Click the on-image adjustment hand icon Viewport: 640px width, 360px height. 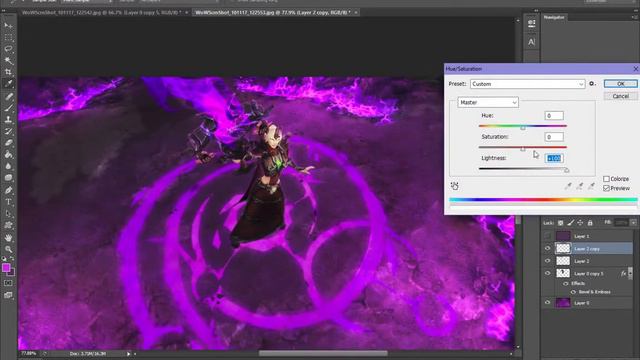[455, 186]
